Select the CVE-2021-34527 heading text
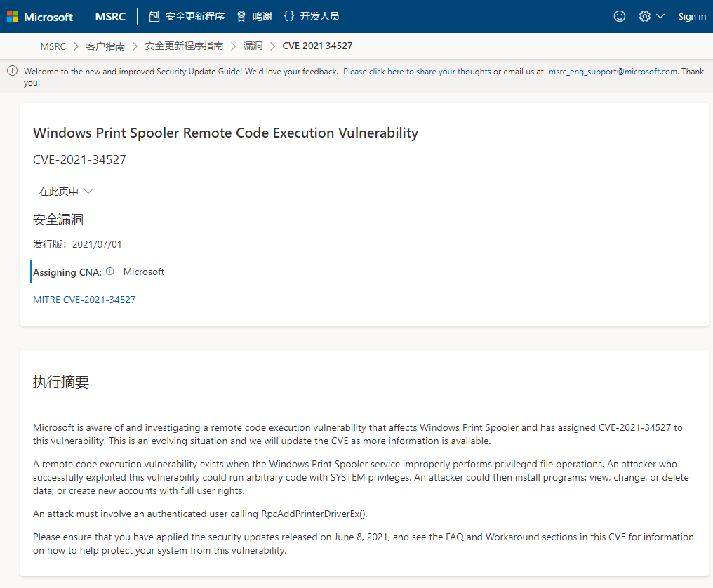713x588 pixels. tap(79, 160)
